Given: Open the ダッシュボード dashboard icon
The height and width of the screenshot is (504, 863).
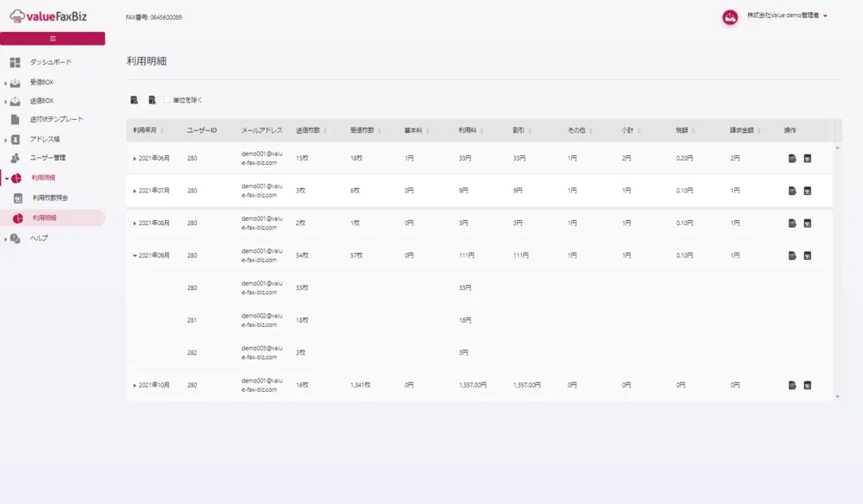Looking at the screenshot, I should point(15,62).
